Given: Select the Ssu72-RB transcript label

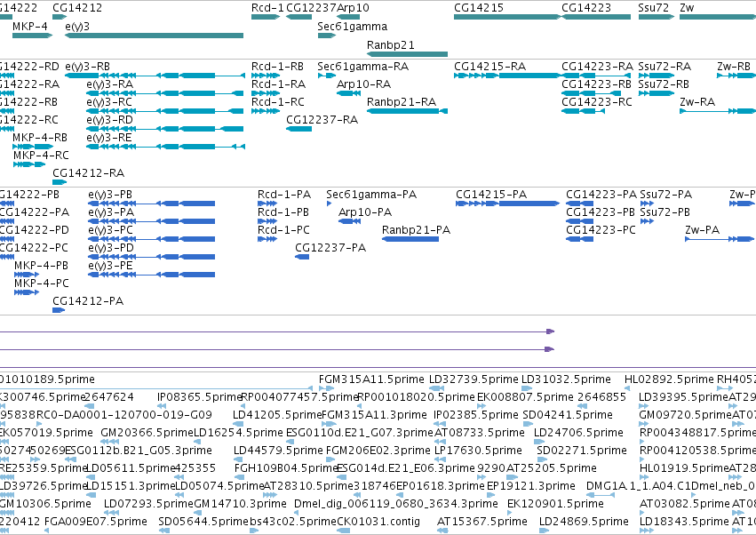Looking at the screenshot, I should tap(664, 84).
